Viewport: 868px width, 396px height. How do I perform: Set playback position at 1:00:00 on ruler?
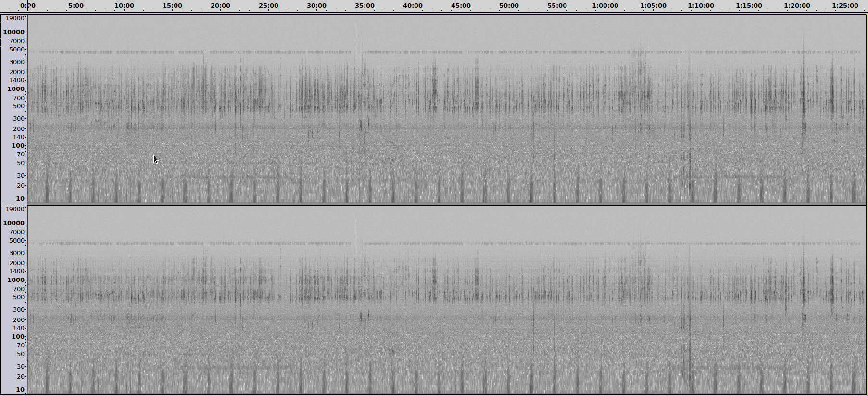click(605, 6)
